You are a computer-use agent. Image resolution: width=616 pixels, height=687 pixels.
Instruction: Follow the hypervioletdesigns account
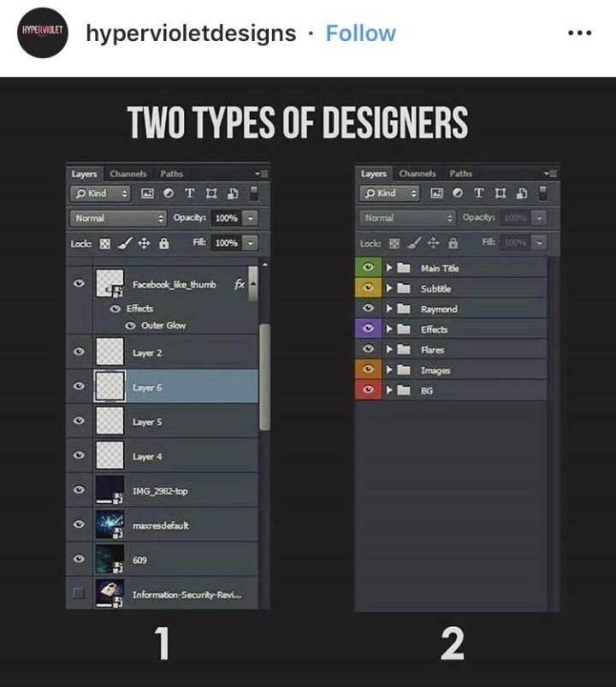pos(360,33)
